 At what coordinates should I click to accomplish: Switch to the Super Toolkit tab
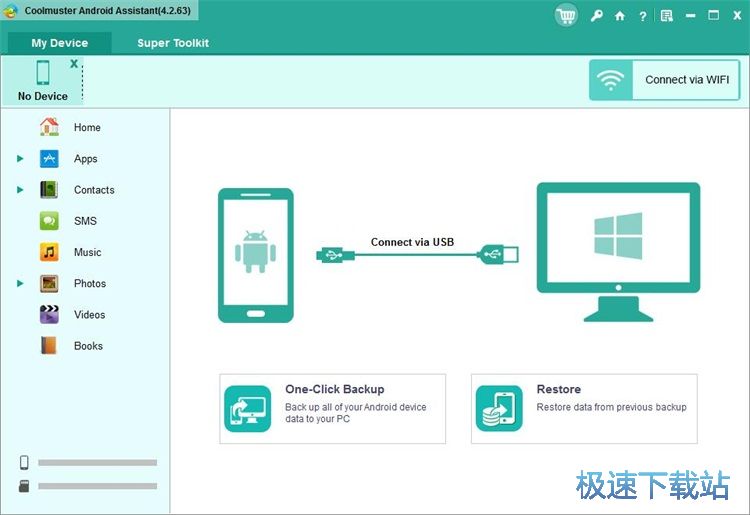(173, 43)
